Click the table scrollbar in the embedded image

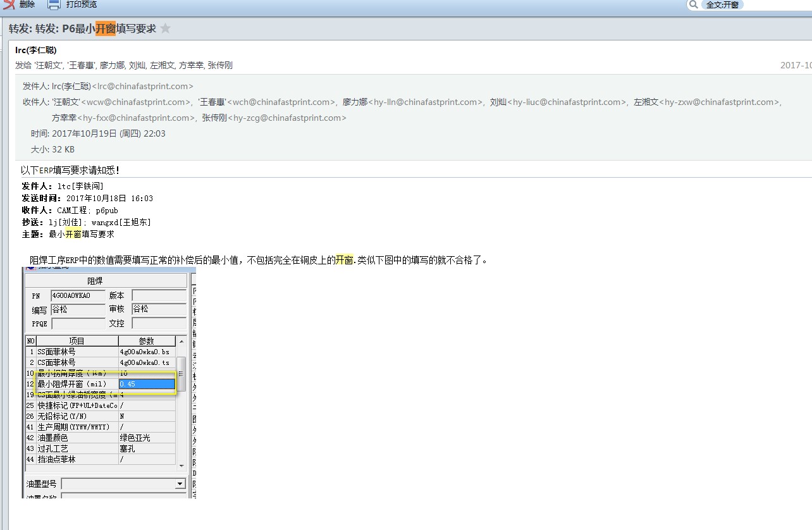(x=181, y=405)
